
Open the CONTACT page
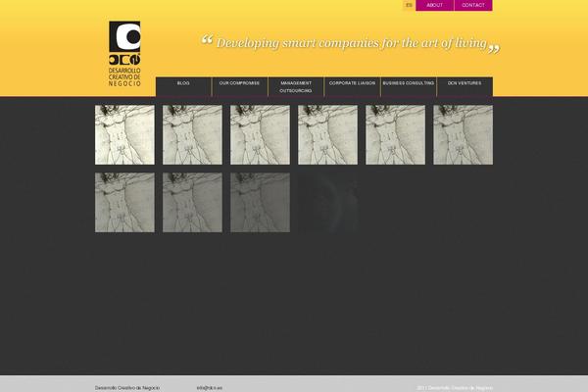point(473,5)
